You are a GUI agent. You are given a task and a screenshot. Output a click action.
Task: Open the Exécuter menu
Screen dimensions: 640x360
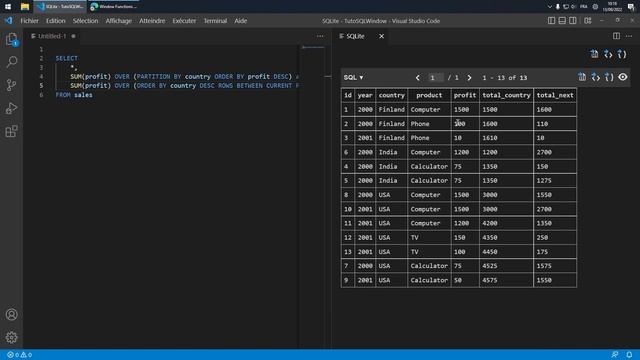pos(184,21)
